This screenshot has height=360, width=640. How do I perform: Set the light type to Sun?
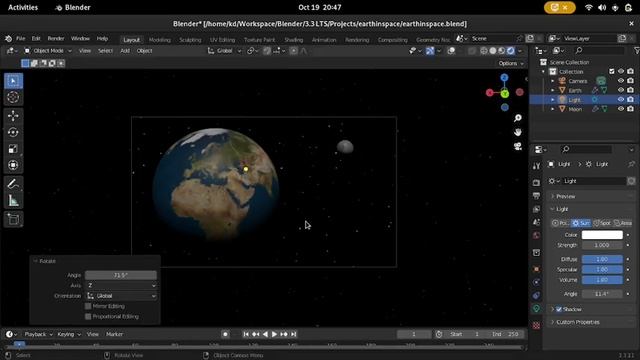pos(581,223)
